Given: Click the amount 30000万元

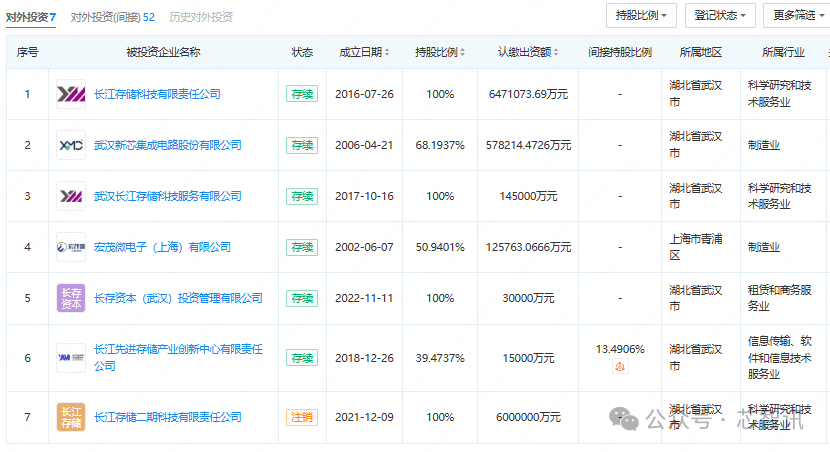Looking at the screenshot, I should [x=528, y=298].
